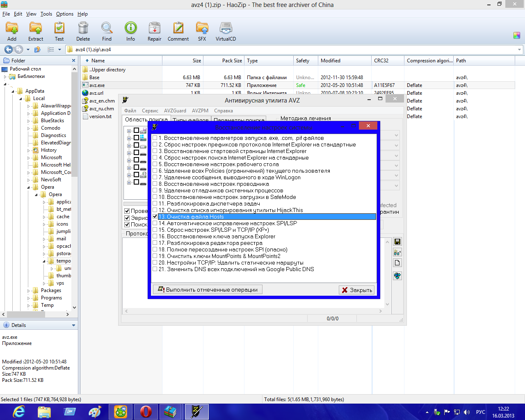
Task: Collapse the Details panel chevron
Action: [x=73, y=325]
